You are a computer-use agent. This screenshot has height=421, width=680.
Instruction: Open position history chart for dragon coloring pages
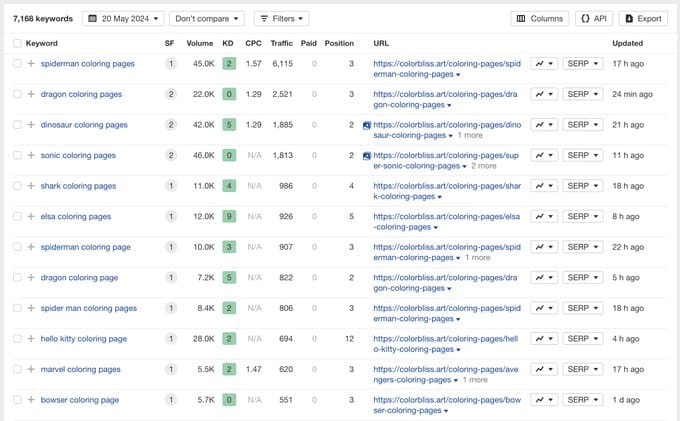[x=544, y=94]
